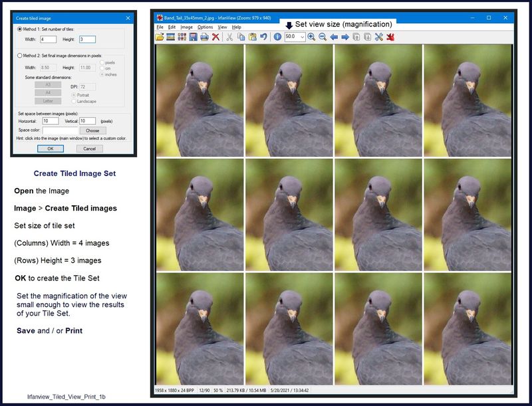Select Method 2 final image dimensions
This screenshot has width=532, height=406.
(19, 56)
